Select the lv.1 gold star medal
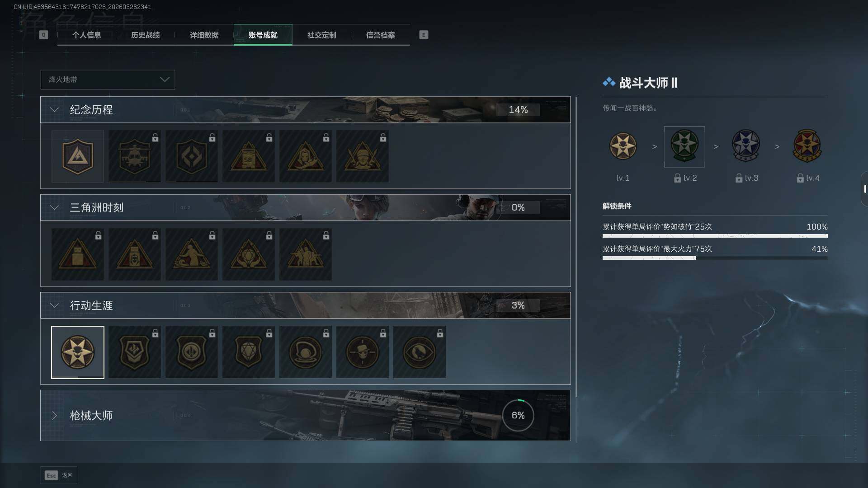Viewport: 868px width, 488px height. click(x=623, y=146)
